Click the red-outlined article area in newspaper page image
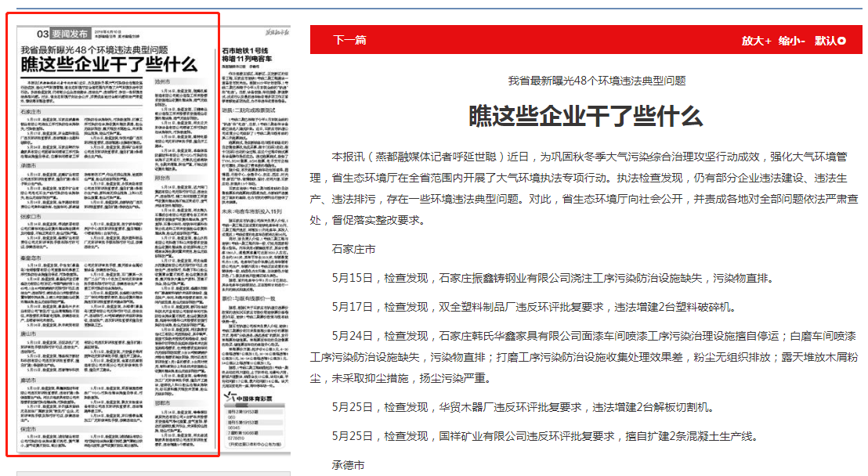Image resolution: width=868 pixels, height=476 pixels. point(112,235)
